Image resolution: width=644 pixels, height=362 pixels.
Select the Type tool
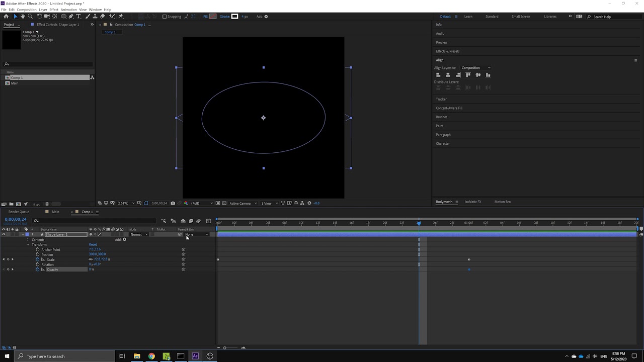78,16
